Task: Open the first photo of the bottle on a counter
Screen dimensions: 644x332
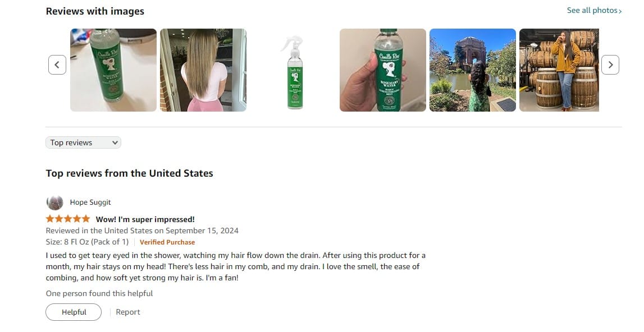Action: [113, 70]
